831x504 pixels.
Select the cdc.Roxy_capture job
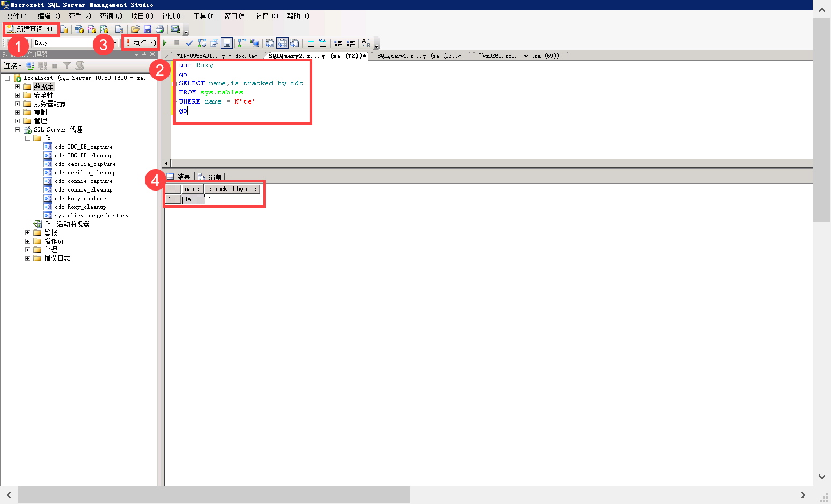81,198
